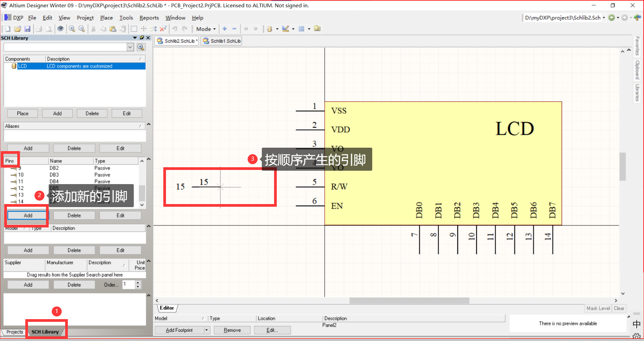Screen dimensions: 644x341
Task: Select pin 11 DB4 in Pins list
Action: (x=72, y=181)
